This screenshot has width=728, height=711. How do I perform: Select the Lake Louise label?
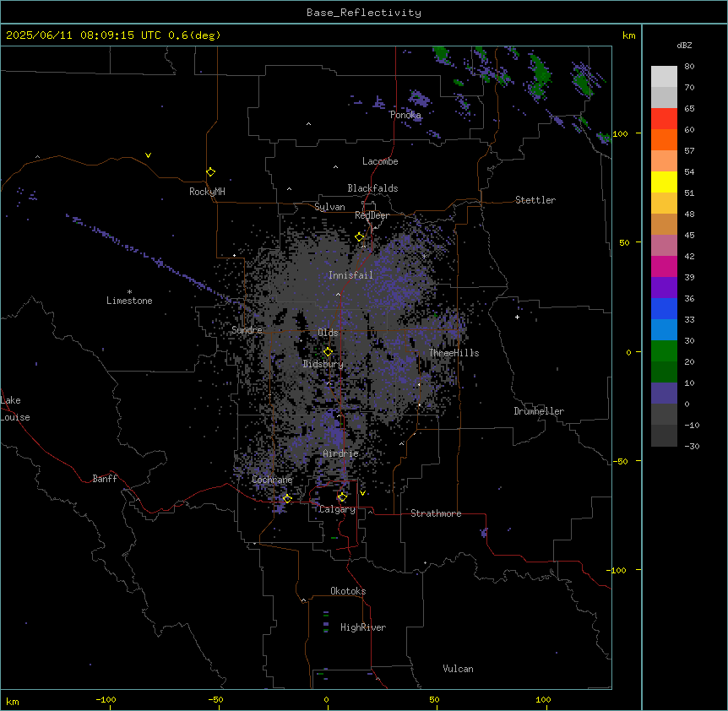[15, 409]
